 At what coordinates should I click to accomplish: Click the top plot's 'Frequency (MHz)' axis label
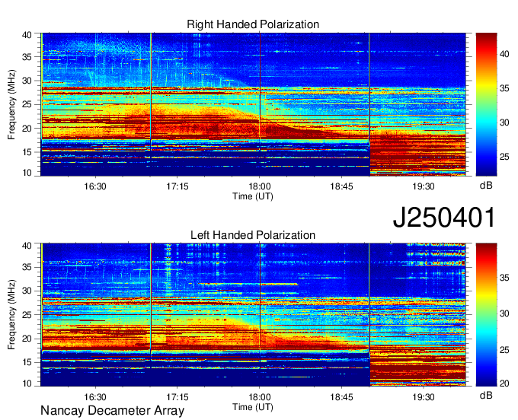pos(11,104)
